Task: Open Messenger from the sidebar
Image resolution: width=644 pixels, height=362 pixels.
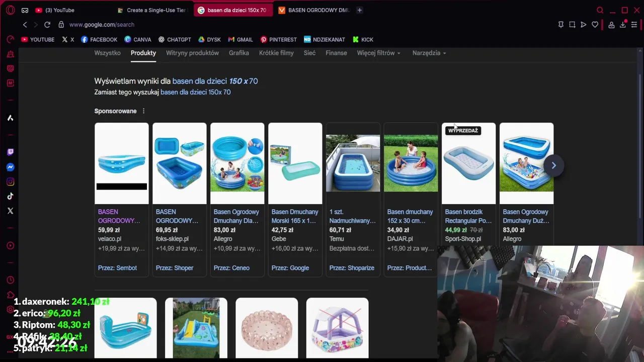Action: [10, 167]
